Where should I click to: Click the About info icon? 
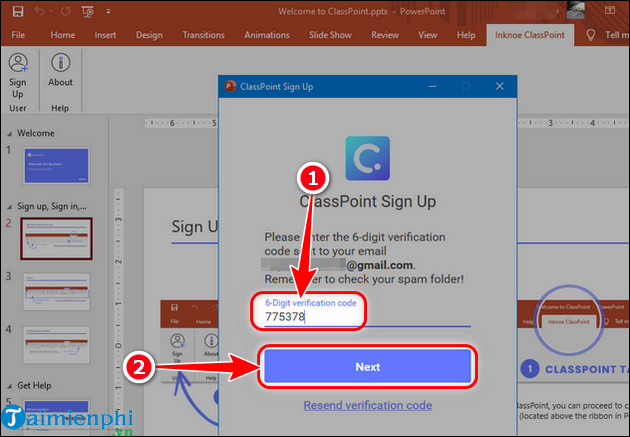60,64
